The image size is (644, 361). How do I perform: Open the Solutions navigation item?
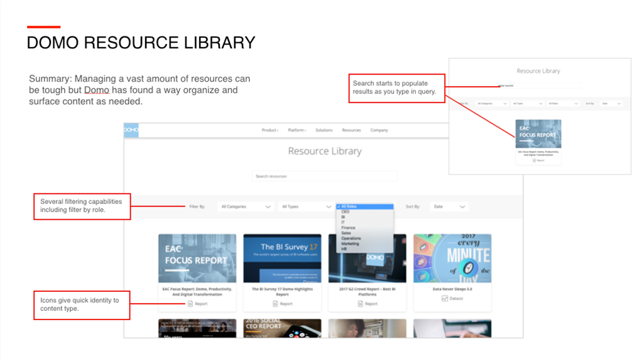[324, 130]
